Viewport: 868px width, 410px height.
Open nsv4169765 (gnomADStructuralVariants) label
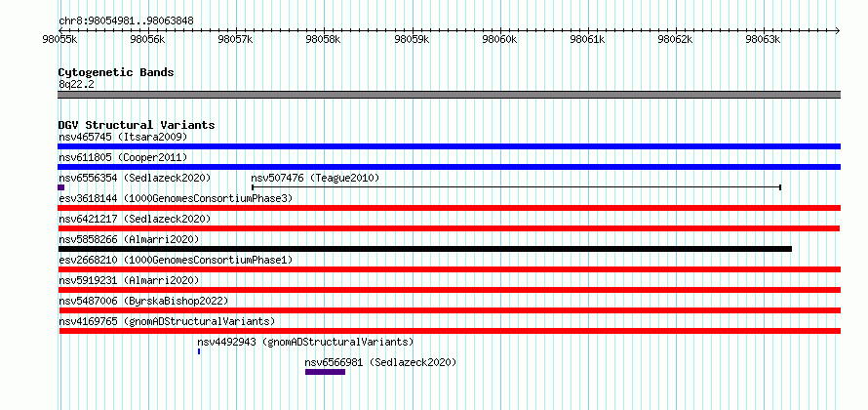click(167, 321)
